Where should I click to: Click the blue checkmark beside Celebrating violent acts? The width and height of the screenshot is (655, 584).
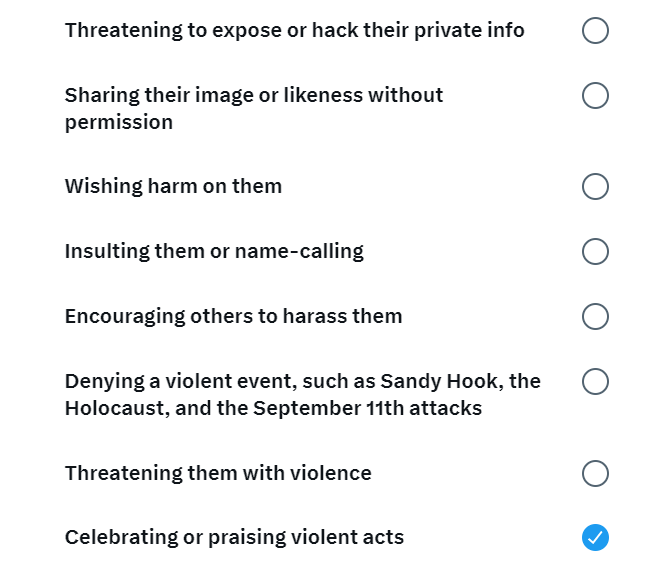[595, 538]
